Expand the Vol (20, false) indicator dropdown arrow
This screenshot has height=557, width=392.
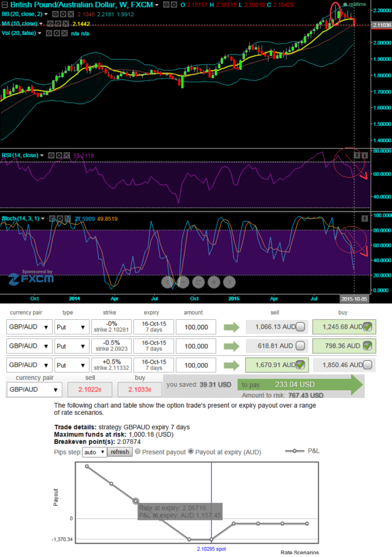click(x=40, y=33)
